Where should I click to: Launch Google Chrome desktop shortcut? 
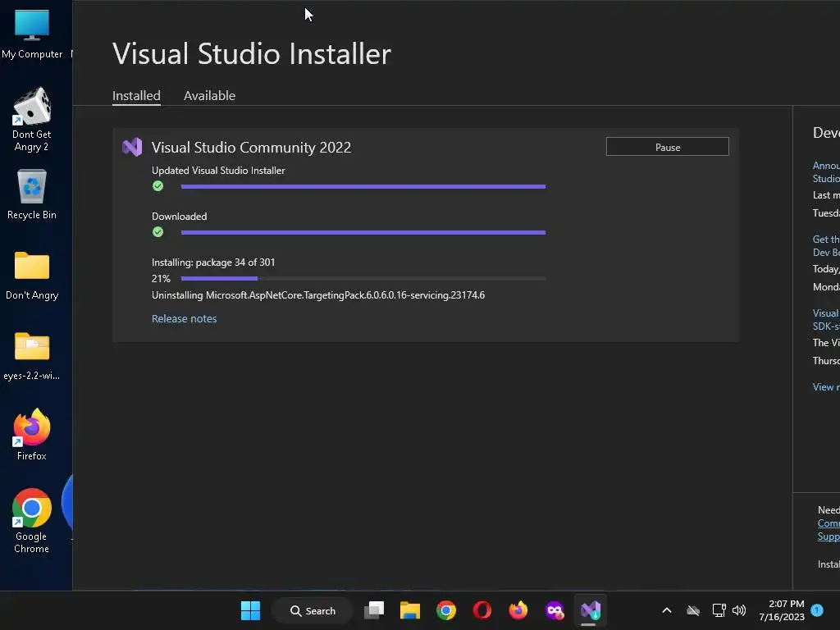32,521
